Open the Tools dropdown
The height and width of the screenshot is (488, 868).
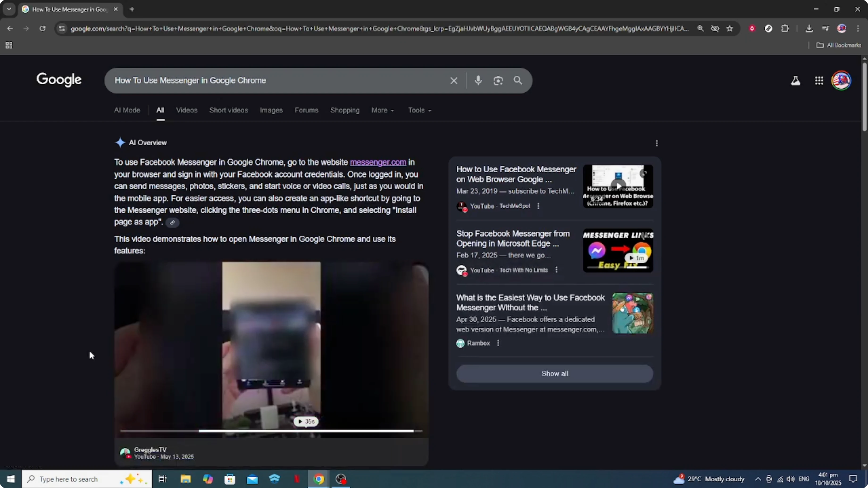(419, 110)
